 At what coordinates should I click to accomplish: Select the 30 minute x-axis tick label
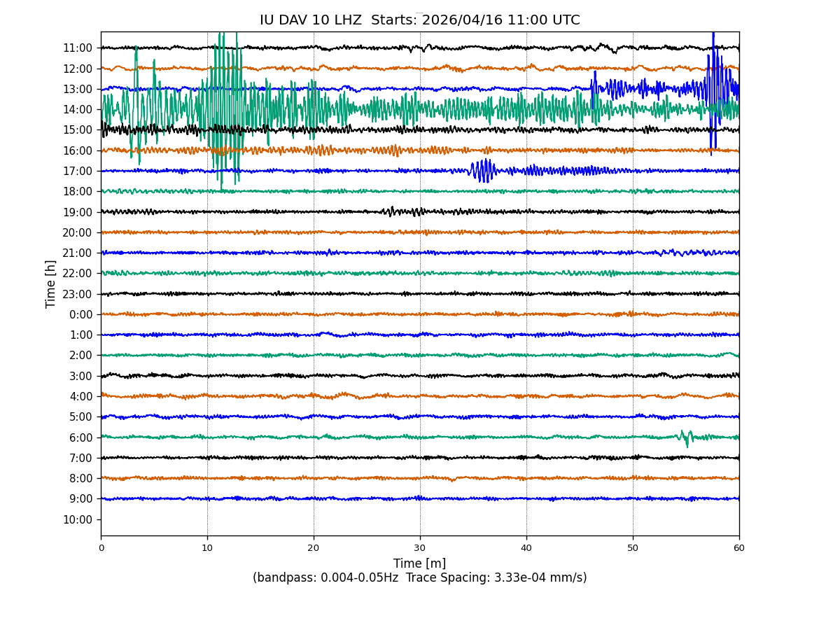[420, 548]
